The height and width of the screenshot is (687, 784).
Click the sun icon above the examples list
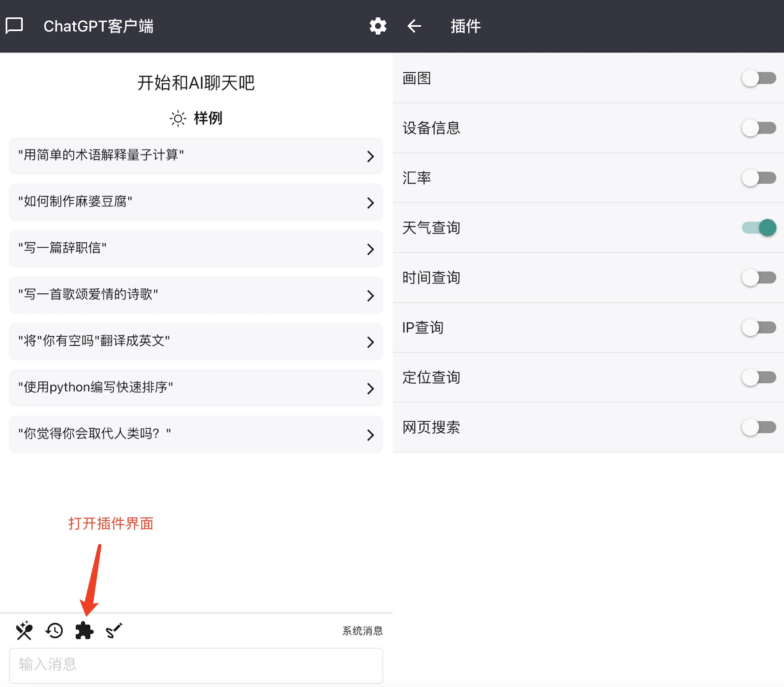(177, 118)
